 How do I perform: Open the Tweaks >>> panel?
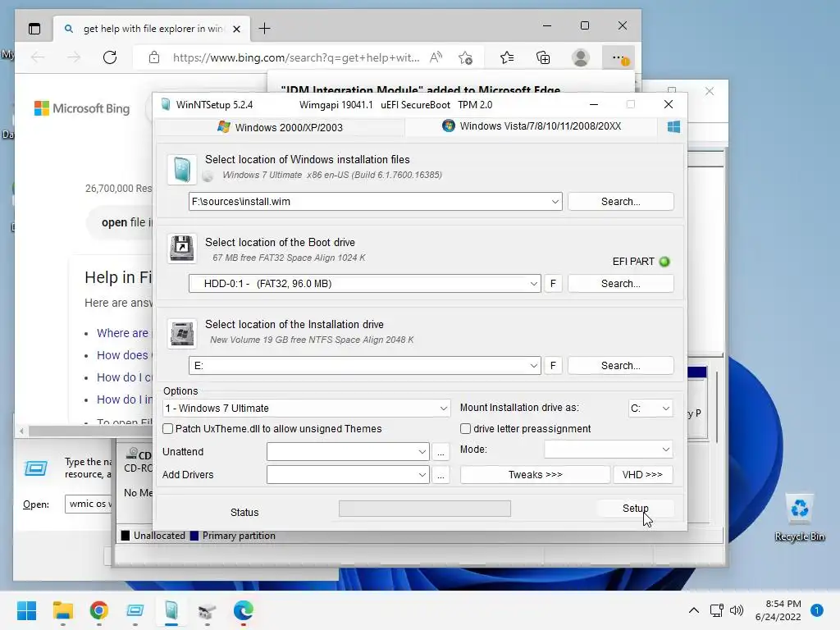click(535, 475)
